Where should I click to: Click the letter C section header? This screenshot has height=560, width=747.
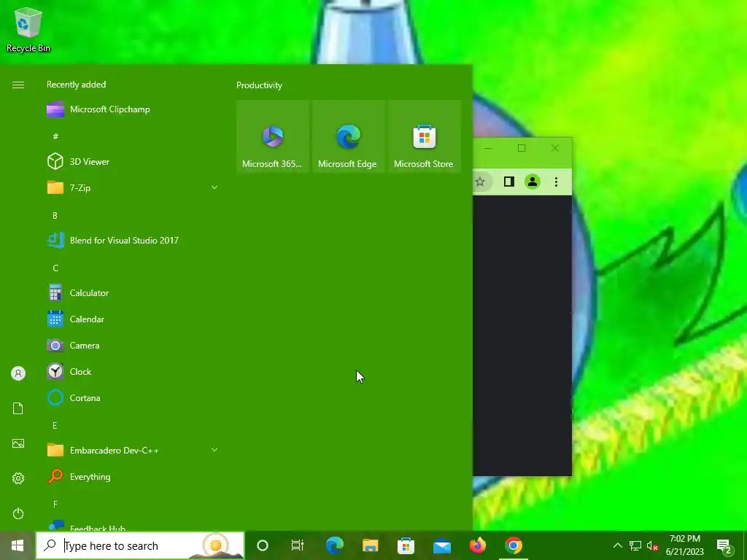pyautogui.click(x=55, y=268)
